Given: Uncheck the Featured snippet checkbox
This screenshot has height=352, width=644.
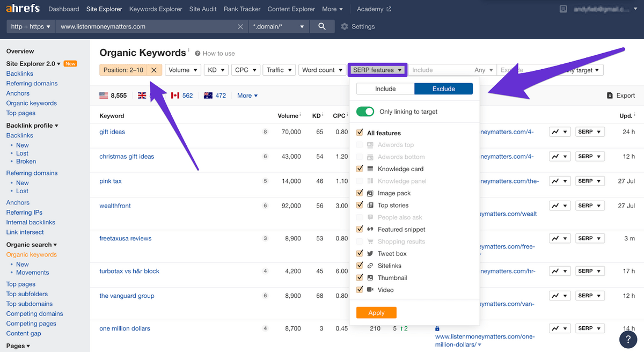Looking at the screenshot, I should tap(360, 230).
